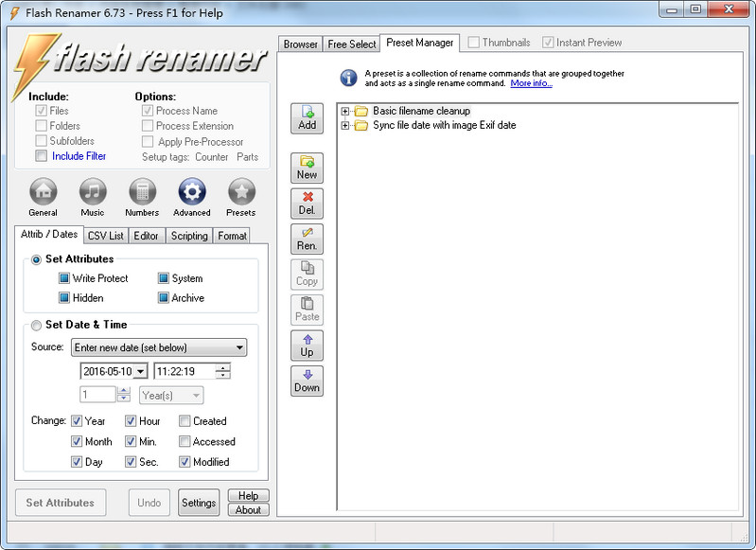756x550 pixels.
Task: Expand the Basic filename cleanup node
Action: [344, 112]
